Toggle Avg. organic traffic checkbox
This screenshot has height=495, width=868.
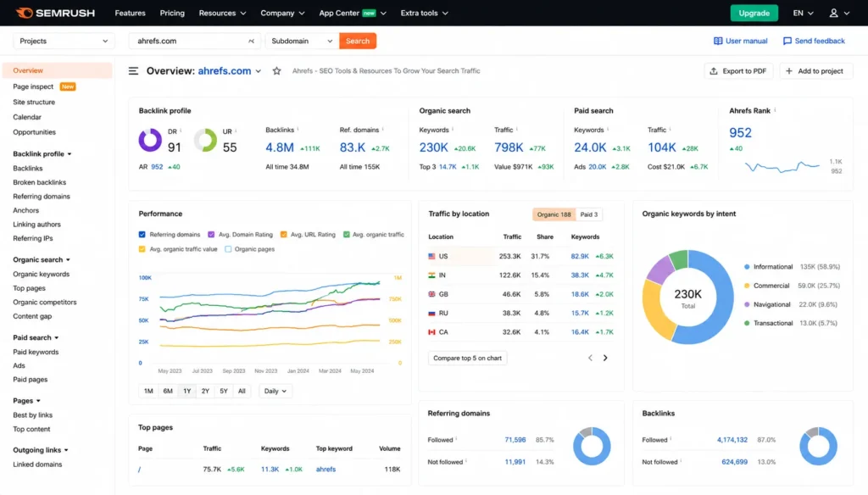347,235
